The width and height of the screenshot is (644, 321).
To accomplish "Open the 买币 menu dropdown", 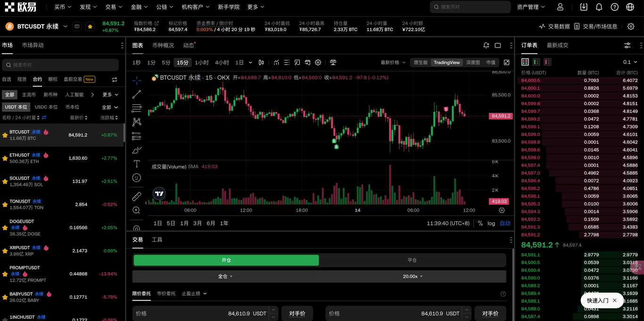I will click(x=63, y=7).
